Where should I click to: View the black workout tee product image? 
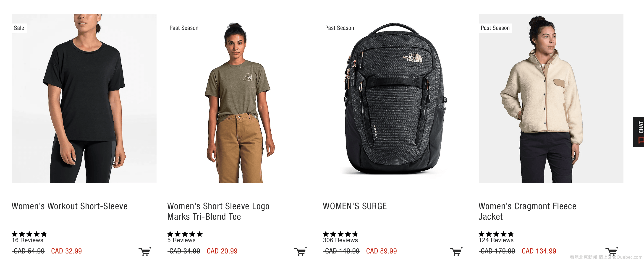84,98
